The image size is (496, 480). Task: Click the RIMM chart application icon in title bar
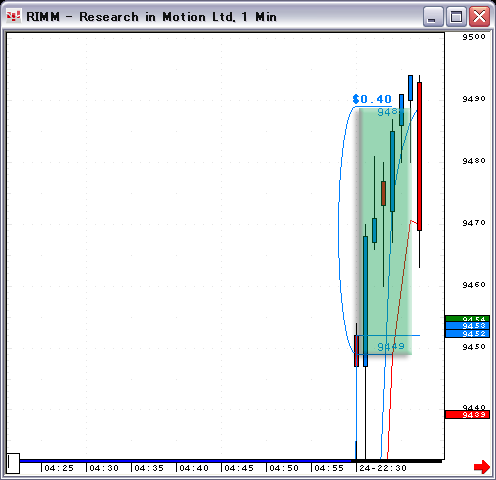(13, 16)
